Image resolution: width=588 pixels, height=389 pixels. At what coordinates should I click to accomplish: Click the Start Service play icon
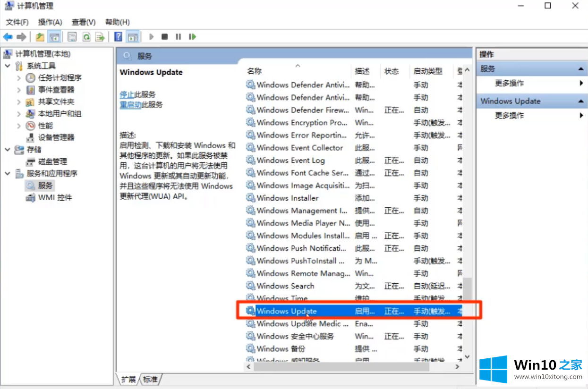[x=151, y=37]
